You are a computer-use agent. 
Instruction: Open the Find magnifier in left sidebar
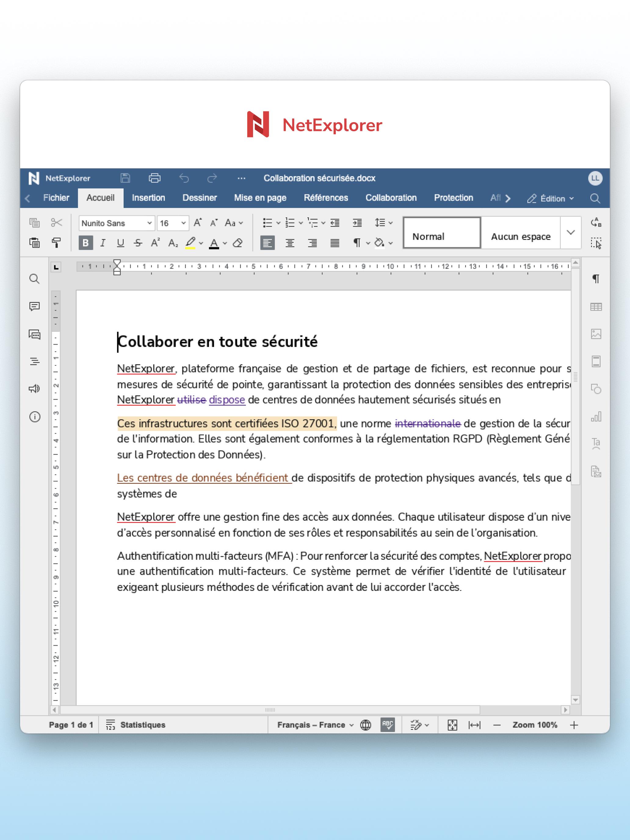(34, 279)
